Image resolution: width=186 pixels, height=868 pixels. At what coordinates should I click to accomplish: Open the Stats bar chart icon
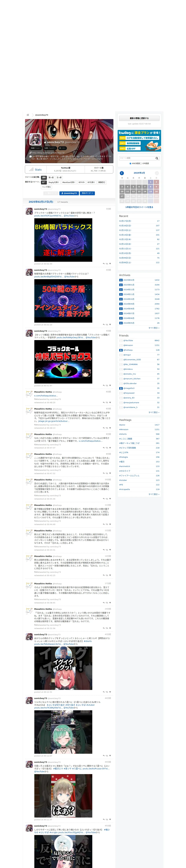(31, 170)
